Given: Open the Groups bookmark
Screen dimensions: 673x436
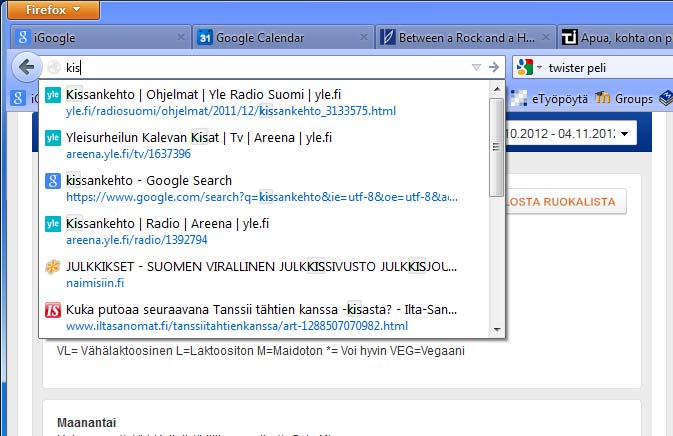Looking at the screenshot, I should coord(624,99).
